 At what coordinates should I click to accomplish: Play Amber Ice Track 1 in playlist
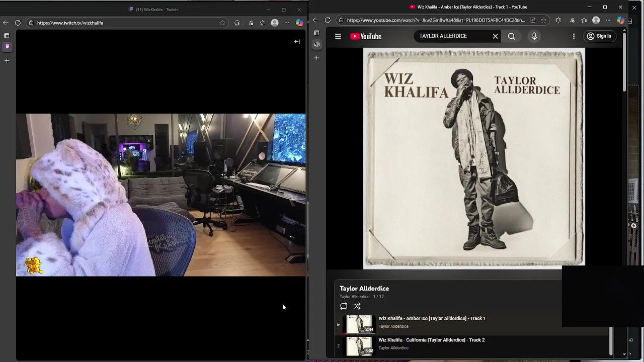pos(432,319)
